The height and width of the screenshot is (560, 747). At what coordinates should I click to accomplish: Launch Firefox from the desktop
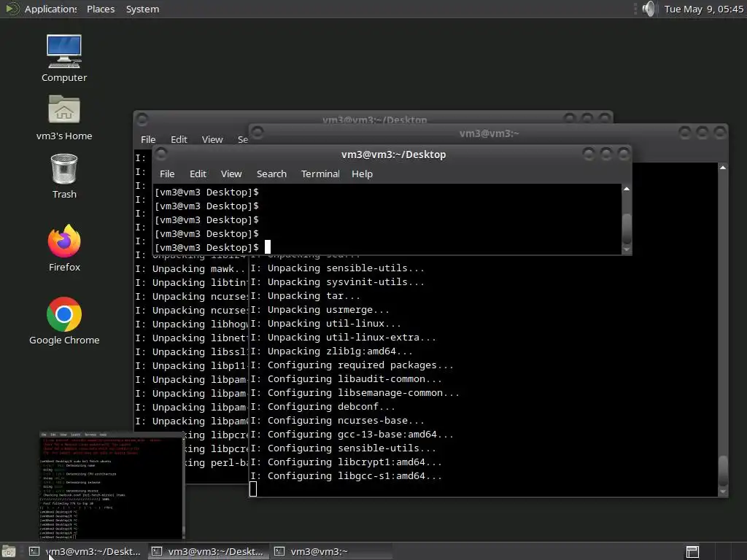click(x=64, y=241)
